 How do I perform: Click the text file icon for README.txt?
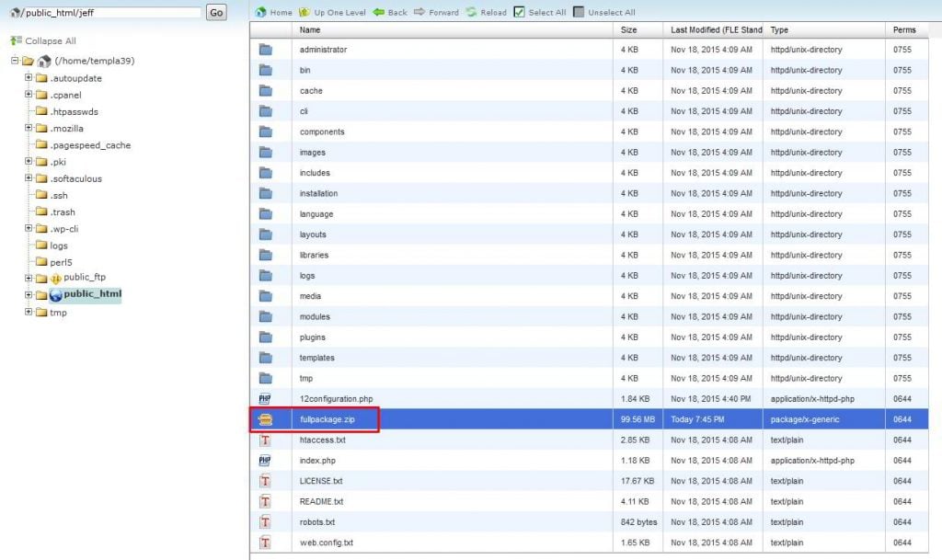265,501
